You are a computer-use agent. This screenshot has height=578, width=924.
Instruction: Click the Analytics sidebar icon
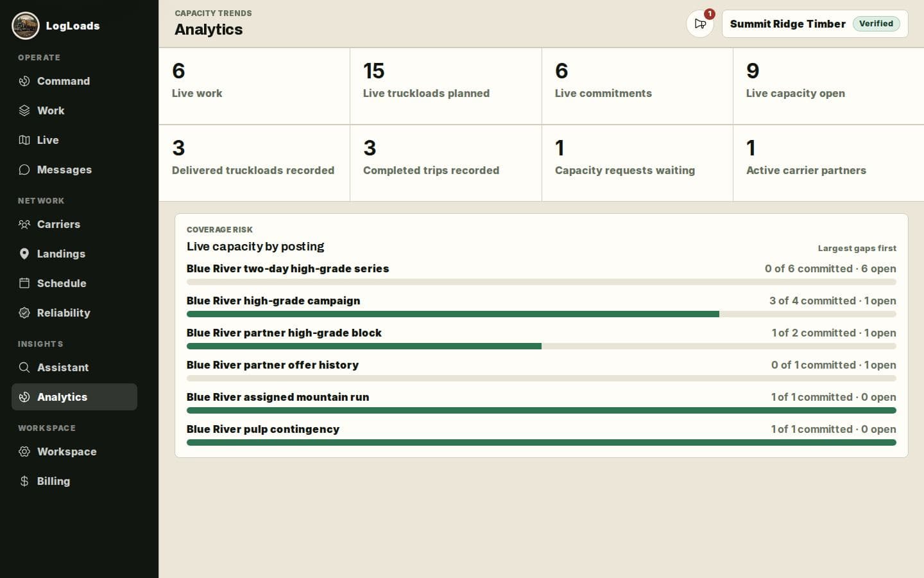24,397
